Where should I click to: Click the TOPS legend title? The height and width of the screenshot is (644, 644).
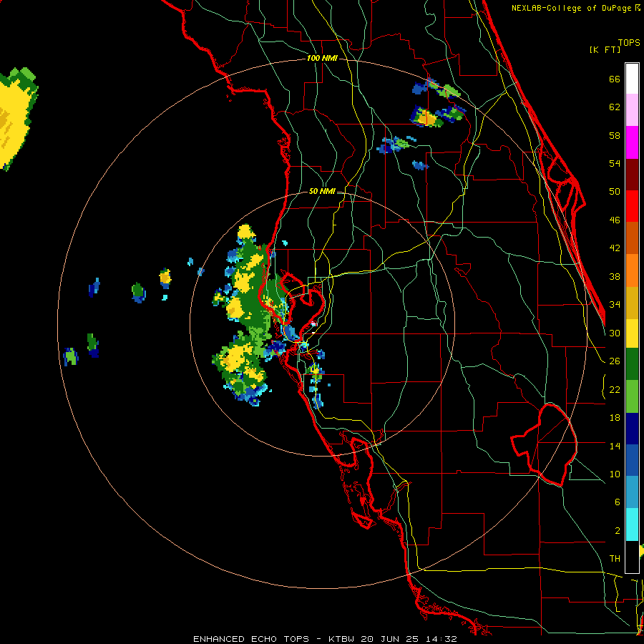tap(629, 43)
